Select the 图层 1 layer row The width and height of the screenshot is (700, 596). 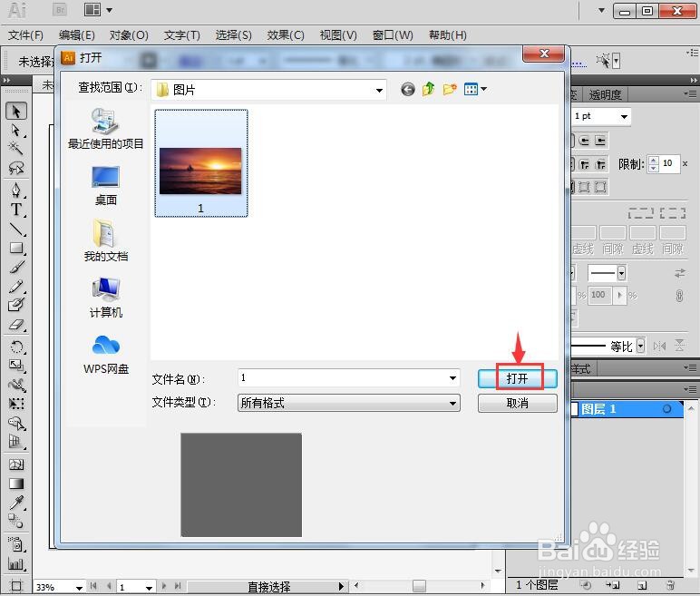click(x=627, y=409)
